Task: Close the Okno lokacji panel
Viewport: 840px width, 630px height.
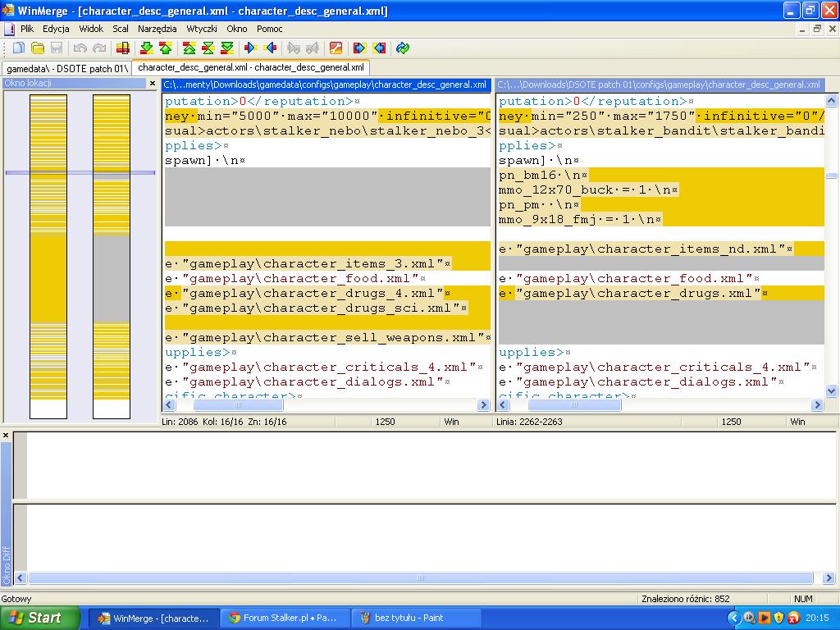Action: pyautogui.click(x=152, y=84)
